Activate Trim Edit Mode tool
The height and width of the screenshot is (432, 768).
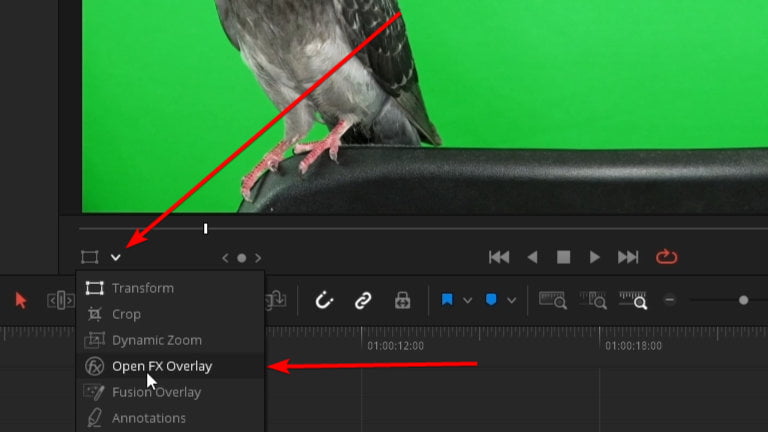(x=61, y=300)
